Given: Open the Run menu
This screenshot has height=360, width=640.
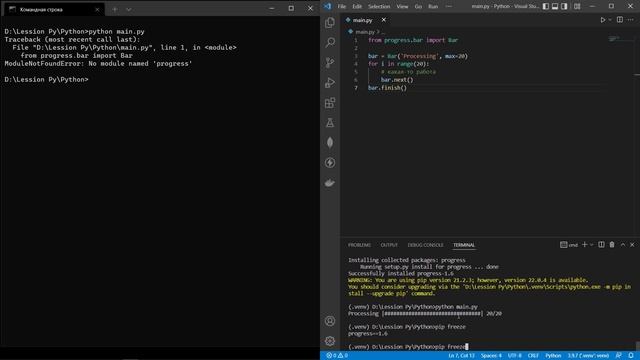Looking at the screenshot, I should 433,6.
